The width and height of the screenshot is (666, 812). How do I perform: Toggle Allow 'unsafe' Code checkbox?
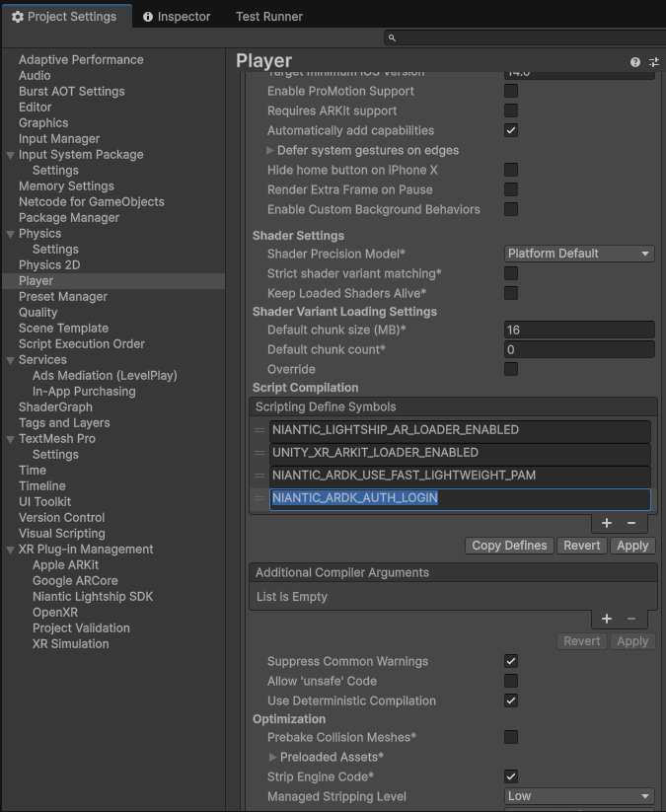(x=511, y=681)
